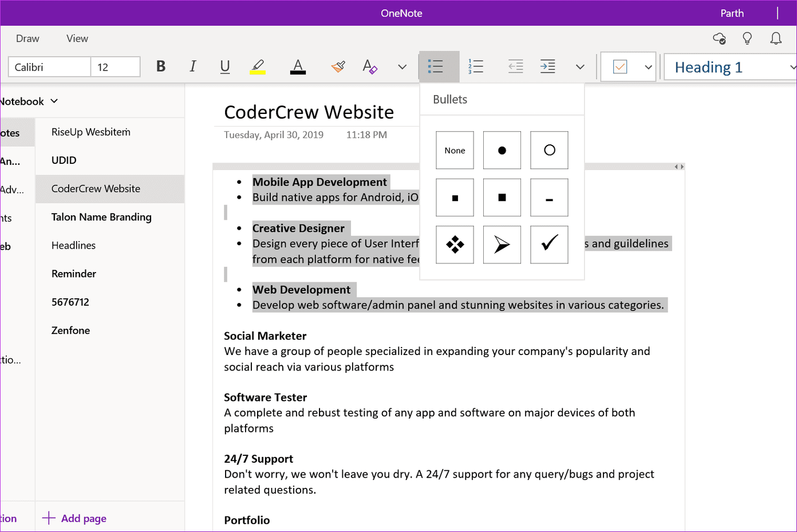Select the four-diamond bullet style
This screenshot has height=532, width=797.
455,245
